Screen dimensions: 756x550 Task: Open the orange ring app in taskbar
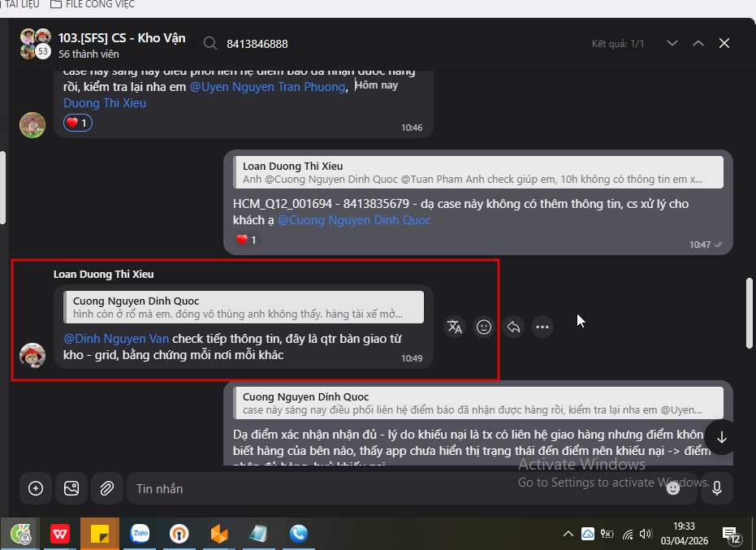(x=179, y=534)
